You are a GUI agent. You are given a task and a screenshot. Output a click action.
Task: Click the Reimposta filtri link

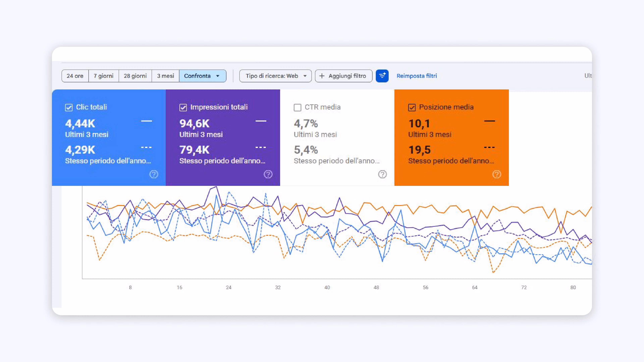pos(417,76)
